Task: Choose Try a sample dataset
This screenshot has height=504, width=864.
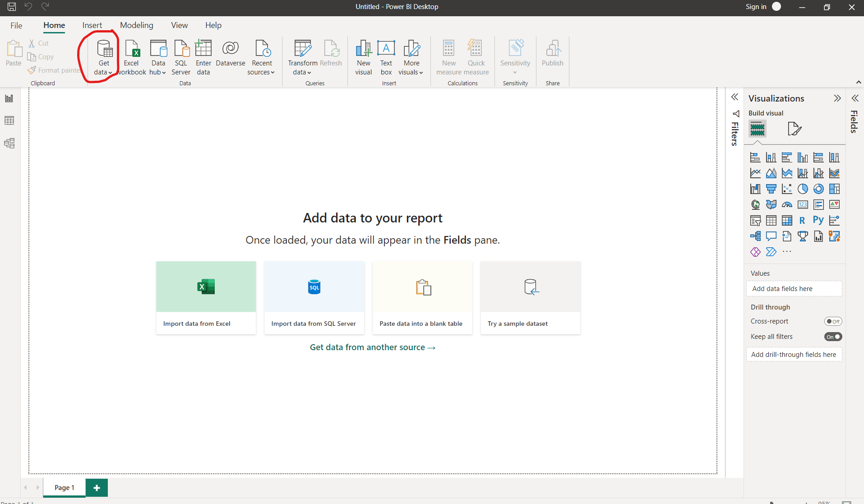Action: pyautogui.click(x=531, y=298)
